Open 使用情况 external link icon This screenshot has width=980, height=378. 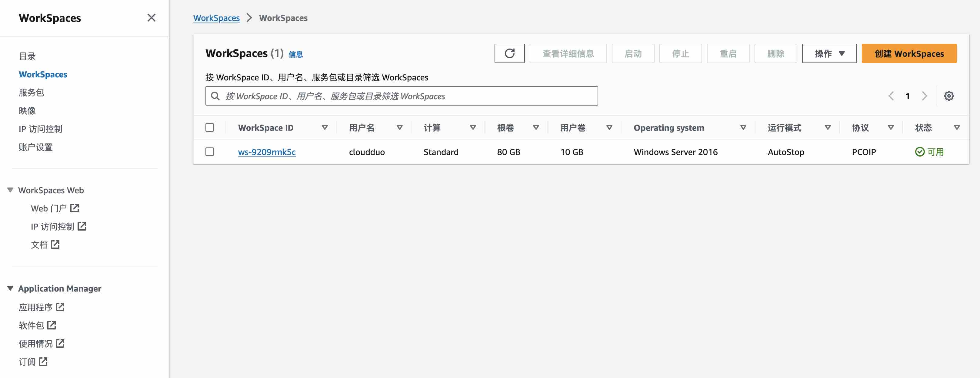[x=60, y=343]
